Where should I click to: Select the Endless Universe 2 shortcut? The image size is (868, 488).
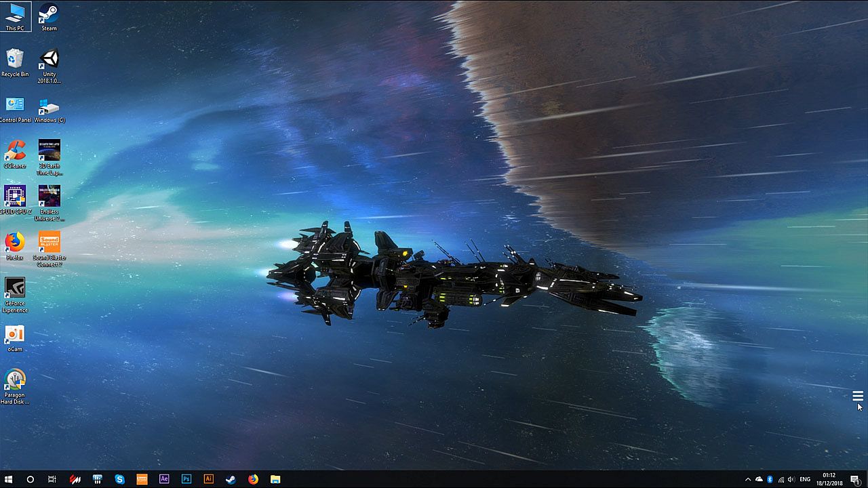pyautogui.click(x=50, y=203)
